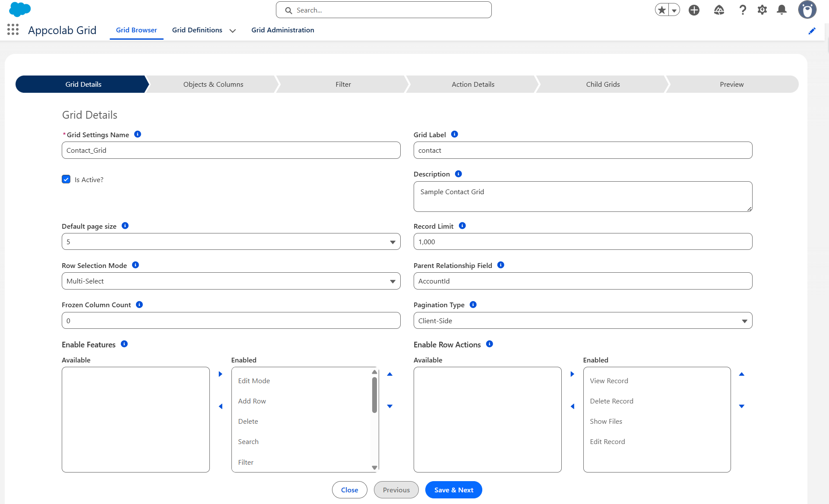
Task: Show info tooltip for Pagination Type
Action: pyautogui.click(x=473, y=305)
